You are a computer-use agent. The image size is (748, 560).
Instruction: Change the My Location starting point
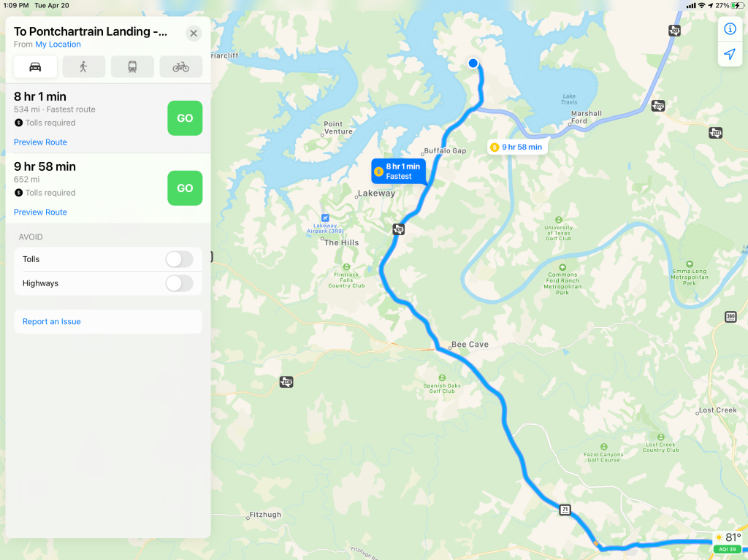point(58,45)
